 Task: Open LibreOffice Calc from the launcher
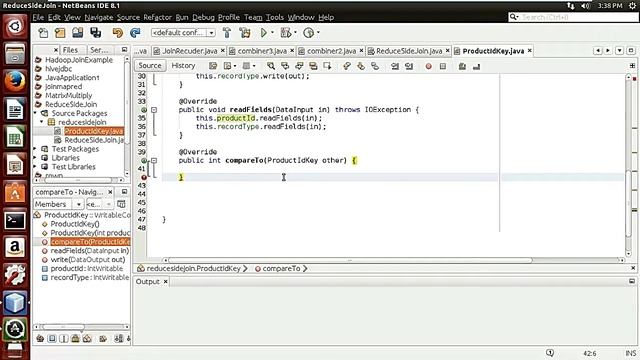pos(15,138)
